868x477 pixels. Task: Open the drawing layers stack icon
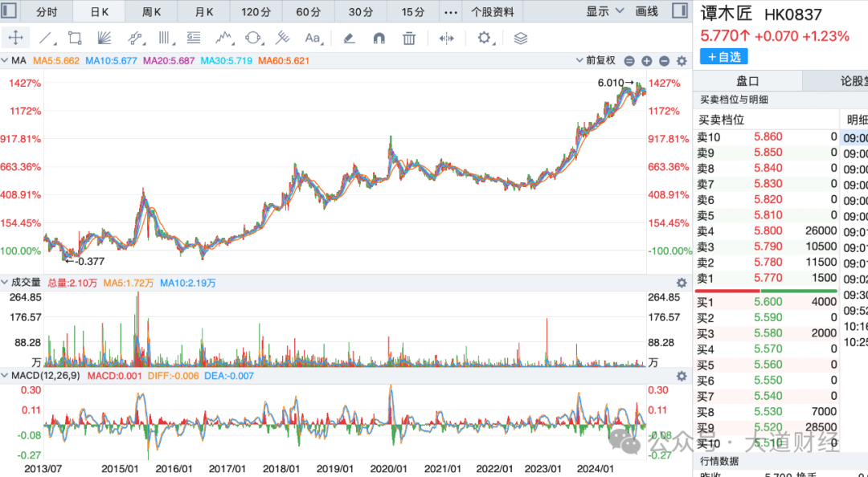(520, 39)
